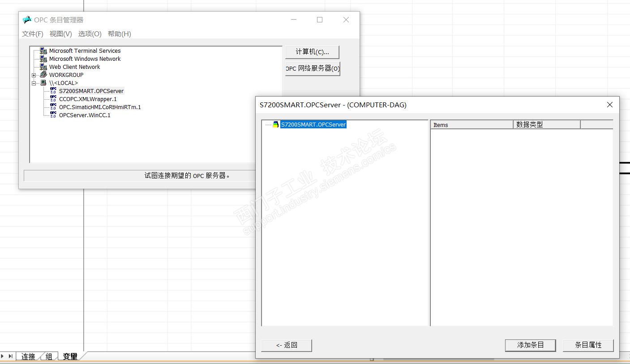The height and width of the screenshot is (364, 630).
Task: Click the 条目属性 button
Action: (588, 345)
